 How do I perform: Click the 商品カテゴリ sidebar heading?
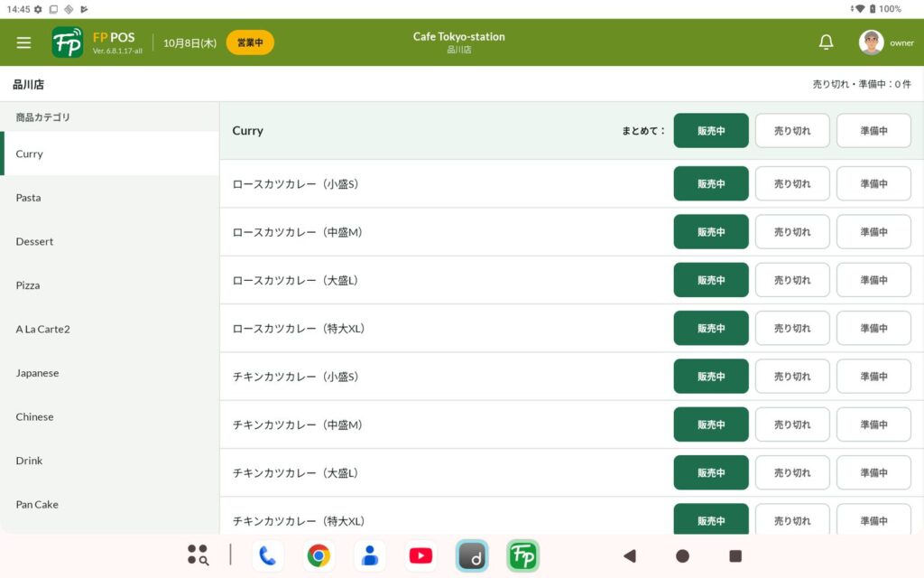[43, 117]
